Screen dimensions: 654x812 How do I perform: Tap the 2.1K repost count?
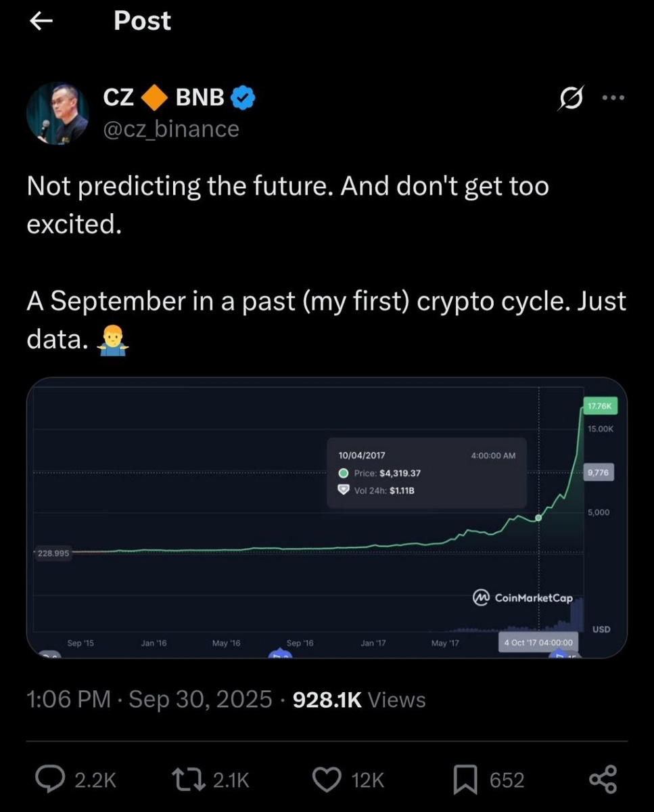click(231, 780)
